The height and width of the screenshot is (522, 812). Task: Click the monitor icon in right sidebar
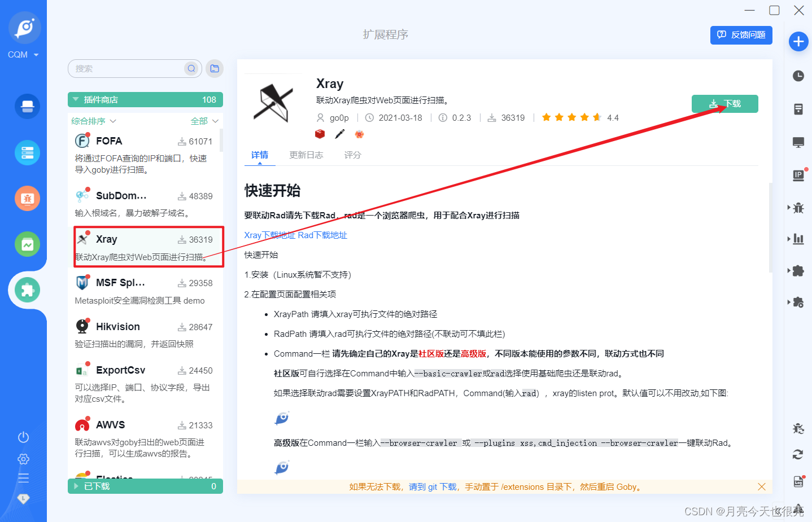pos(798,142)
